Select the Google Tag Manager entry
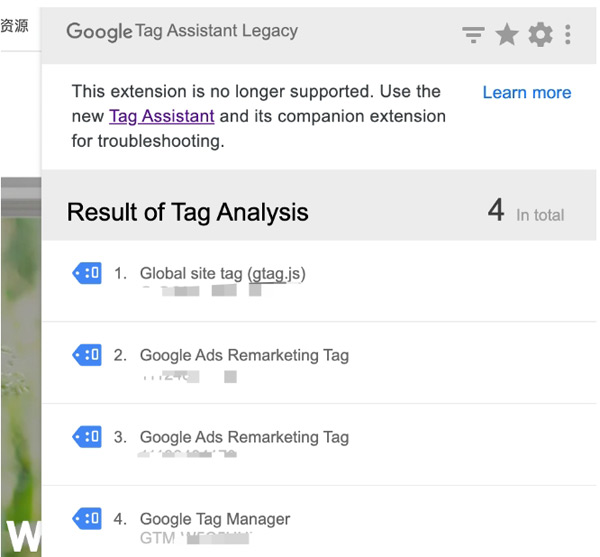The width and height of the screenshot is (600, 557). (x=215, y=519)
